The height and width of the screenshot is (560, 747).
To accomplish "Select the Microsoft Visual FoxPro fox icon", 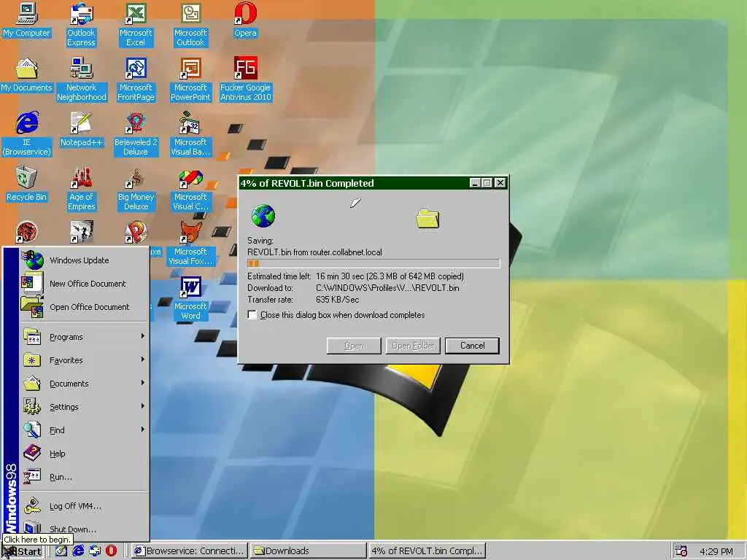I will pos(190,231).
